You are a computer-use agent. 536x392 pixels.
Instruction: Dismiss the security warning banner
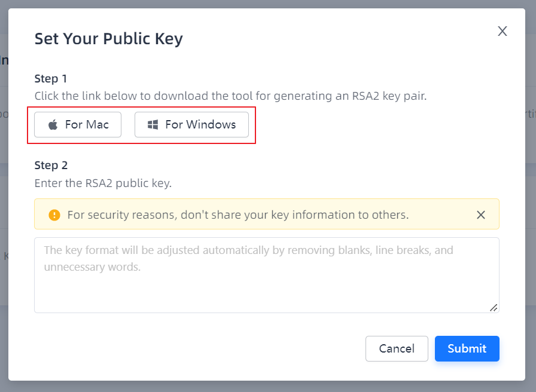tap(481, 215)
